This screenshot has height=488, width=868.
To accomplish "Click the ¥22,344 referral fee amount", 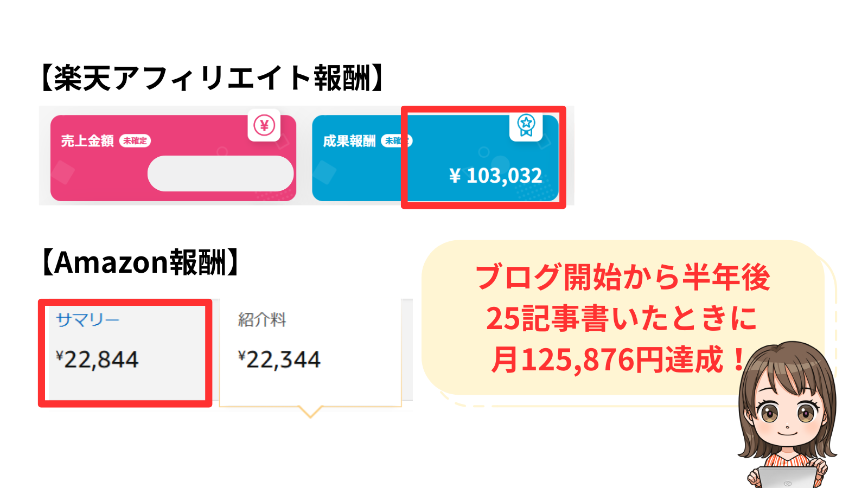I will point(279,359).
